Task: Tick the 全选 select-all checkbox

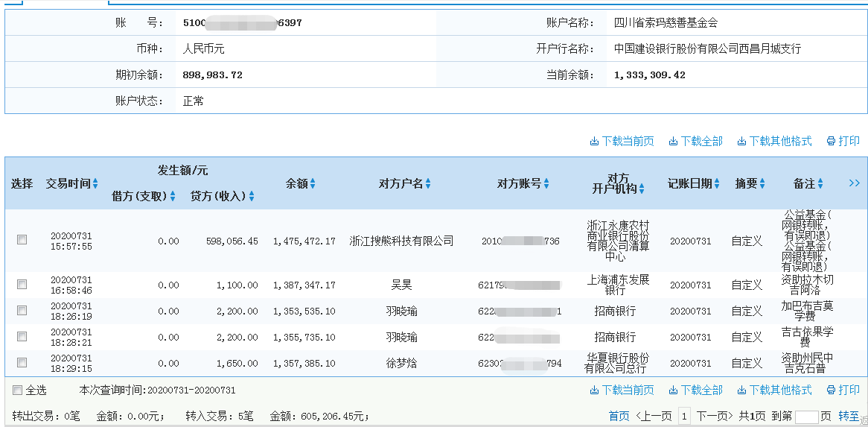Action: tap(17, 390)
